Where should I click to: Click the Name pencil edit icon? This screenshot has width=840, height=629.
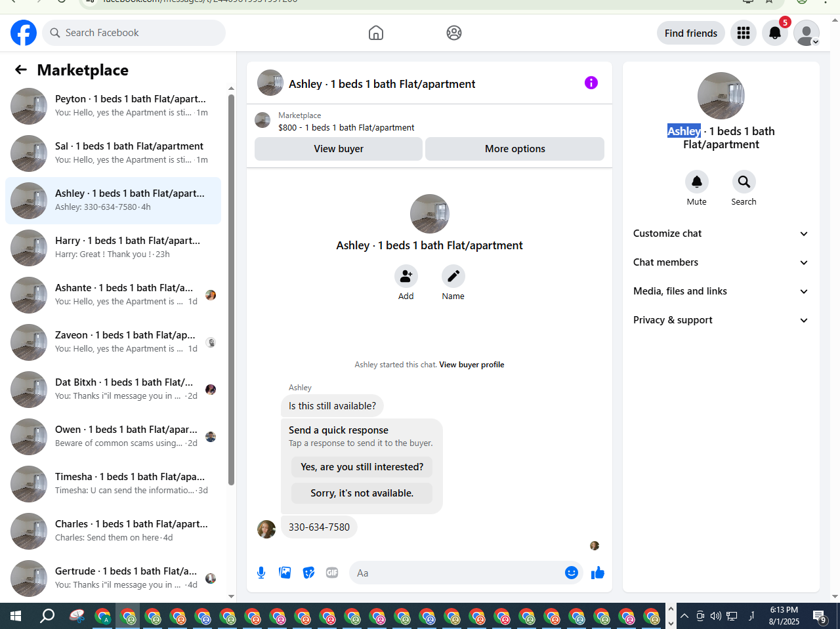click(x=453, y=276)
